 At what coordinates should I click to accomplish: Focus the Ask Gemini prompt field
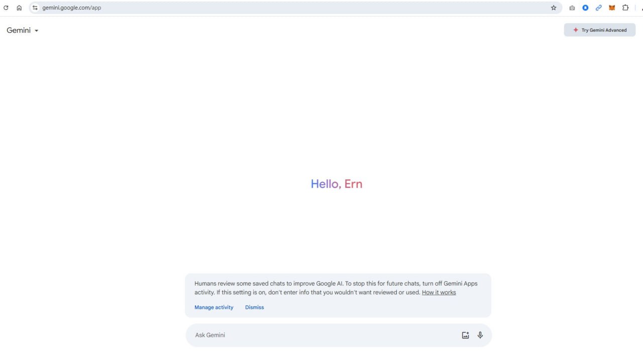click(321, 335)
